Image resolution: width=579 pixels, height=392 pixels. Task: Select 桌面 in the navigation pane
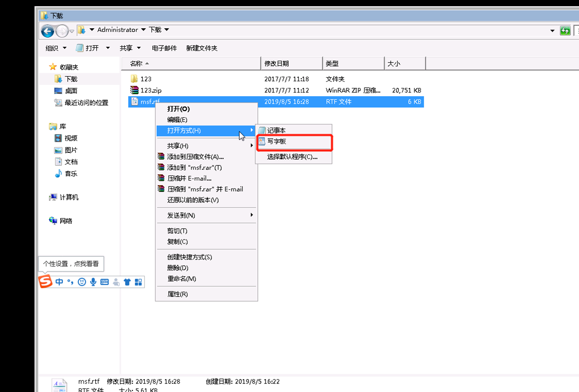point(71,91)
